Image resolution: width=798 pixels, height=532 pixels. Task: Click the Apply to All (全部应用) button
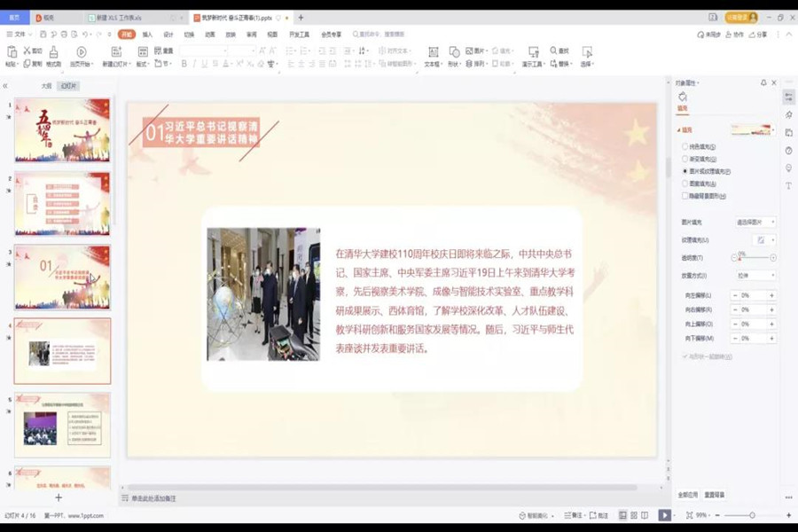[x=688, y=495]
